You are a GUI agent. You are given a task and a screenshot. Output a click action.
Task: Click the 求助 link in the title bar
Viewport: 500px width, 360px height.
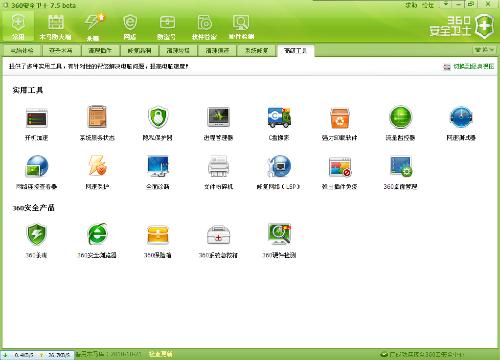pyautogui.click(x=411, y=5)
